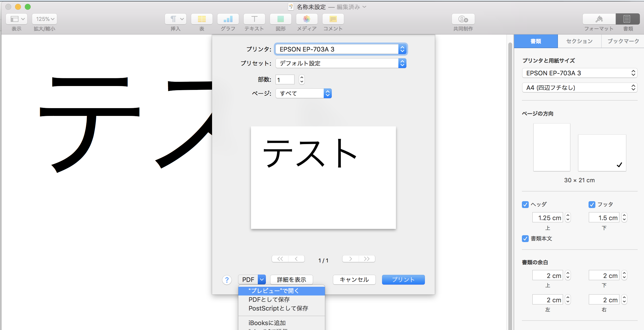Image resolution: width=644 pixels, height=330 pixels.
Task: Add a Comment (コメント) via toolbar icon
Action: tap(333, 19)
